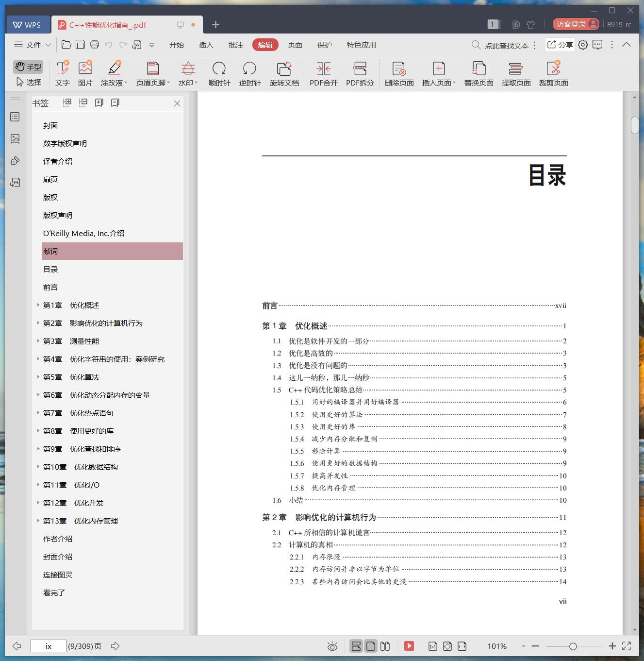Expand 第13章 优化内存管理 bookmark

38,521
